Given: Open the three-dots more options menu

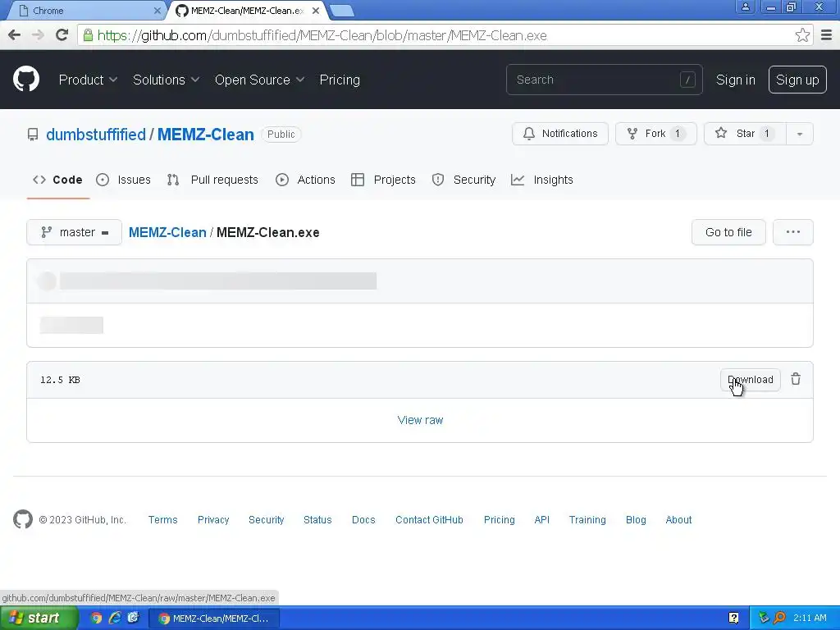Looking at the screenshot, I should (x=793, y=232).
